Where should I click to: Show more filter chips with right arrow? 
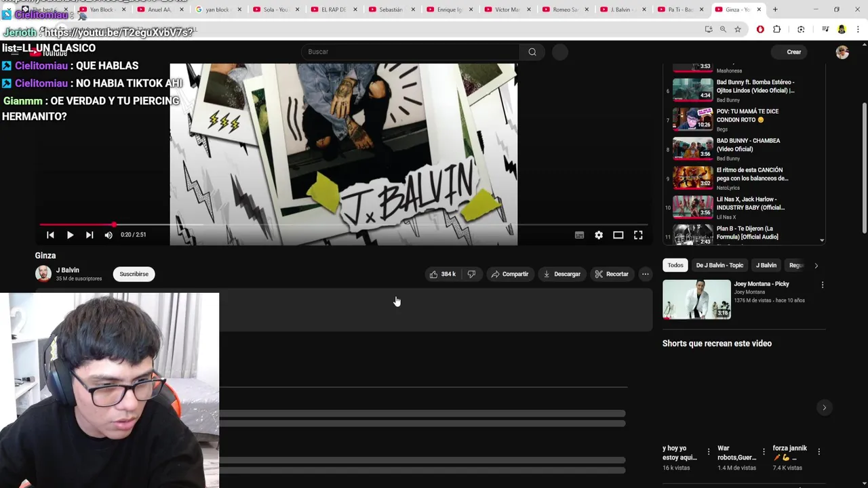tap(816, 265)
